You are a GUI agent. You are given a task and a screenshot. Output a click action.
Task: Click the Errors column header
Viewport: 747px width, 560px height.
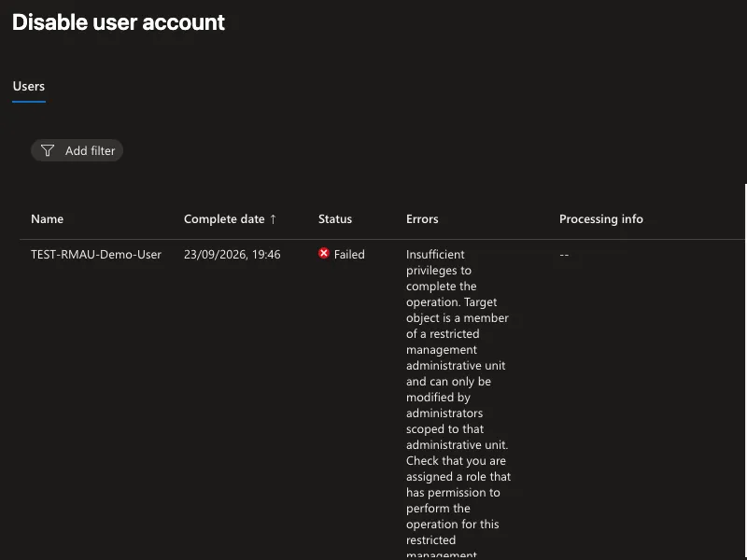click(422, 219)
